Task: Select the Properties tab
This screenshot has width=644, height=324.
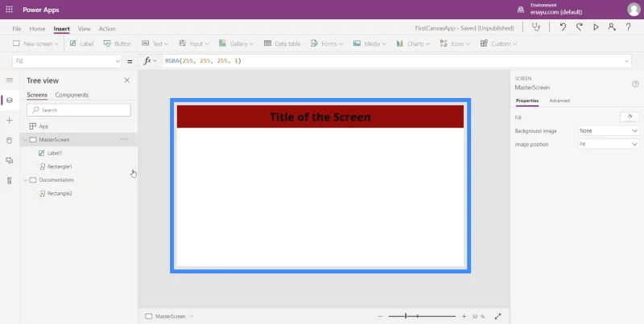Action: [527, 100]
